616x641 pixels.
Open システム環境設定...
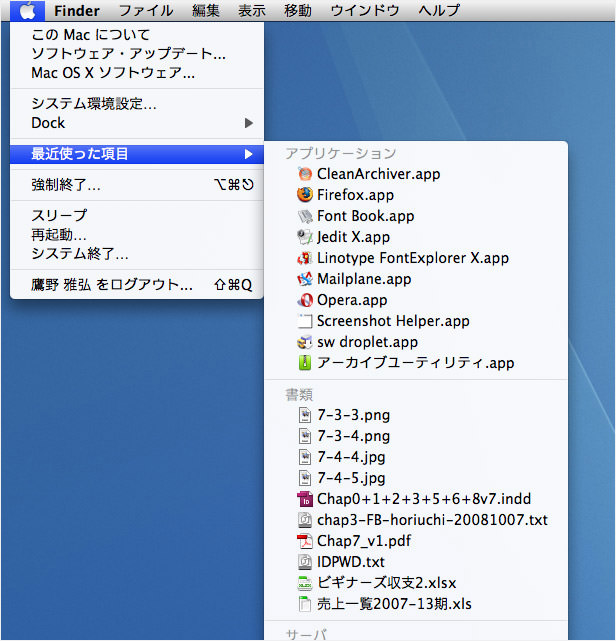[137, 104]
